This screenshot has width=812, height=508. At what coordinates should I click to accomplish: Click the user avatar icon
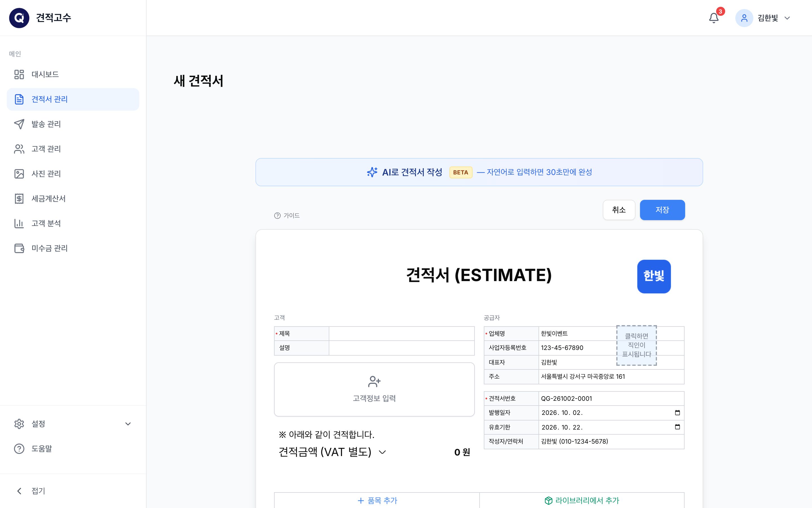744,18
